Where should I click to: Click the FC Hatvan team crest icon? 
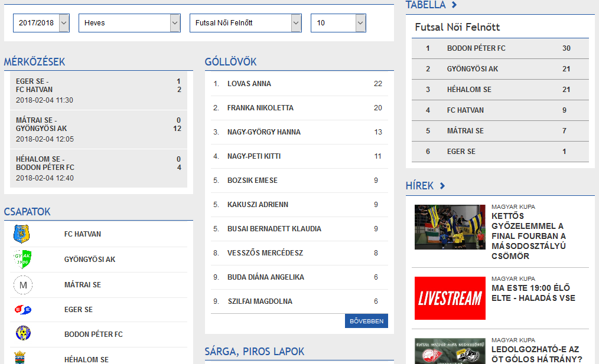pyautogui.click(x=21, y=234)
